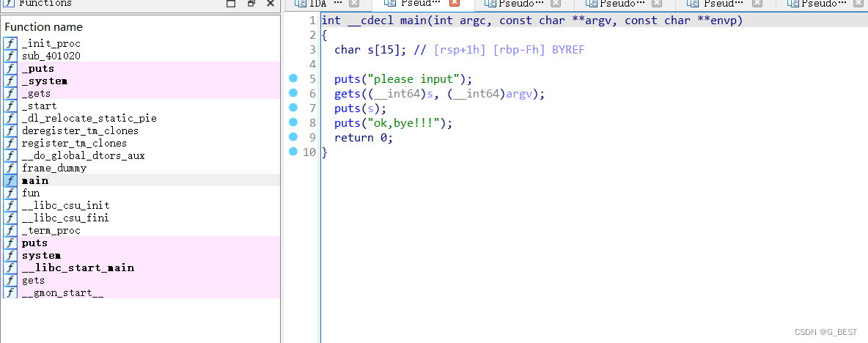Click the function icon beside _init_proc
The image size is (868, 343).
(x=10, y=43)
